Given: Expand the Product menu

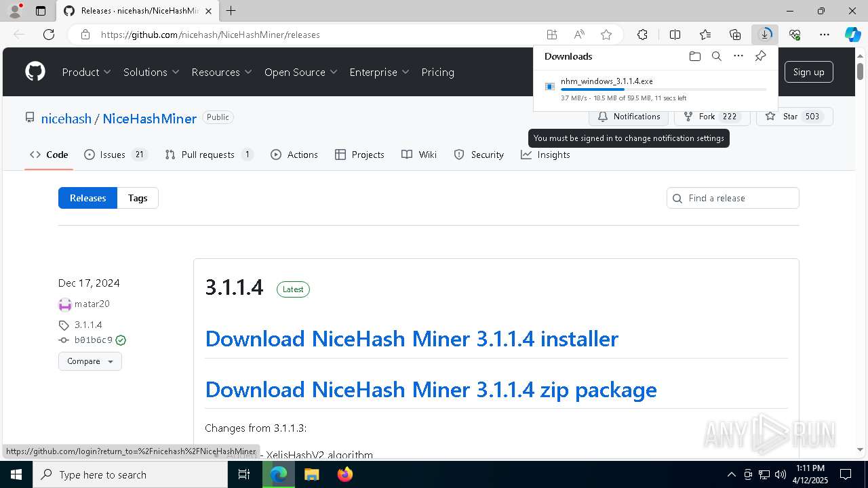Looking at the screenshot, I should pos(87,72).
